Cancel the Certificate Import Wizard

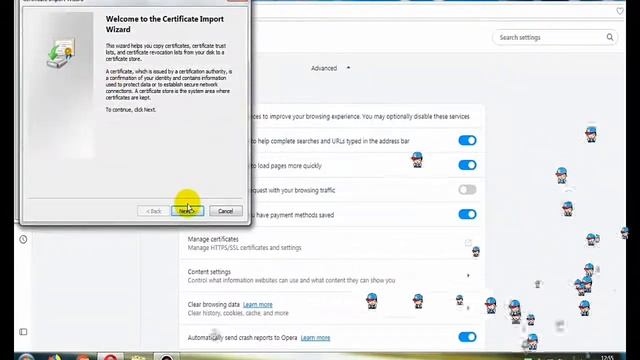226,211
